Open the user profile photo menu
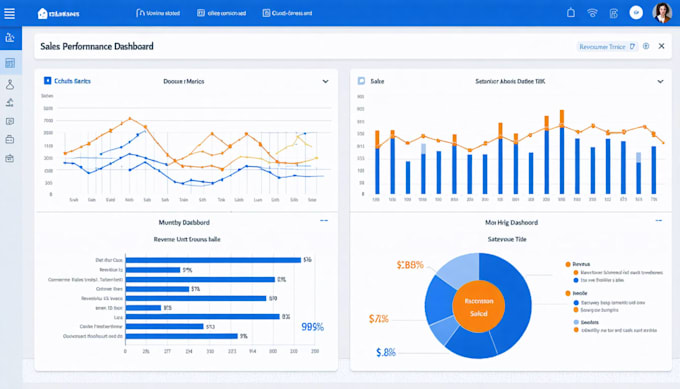Viewport: 680px width, 389px height. [662, 13]
